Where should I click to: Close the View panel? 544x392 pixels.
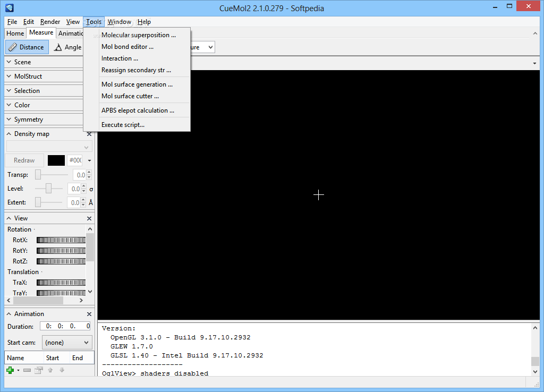pyautogui.click(x=89, y=218)
